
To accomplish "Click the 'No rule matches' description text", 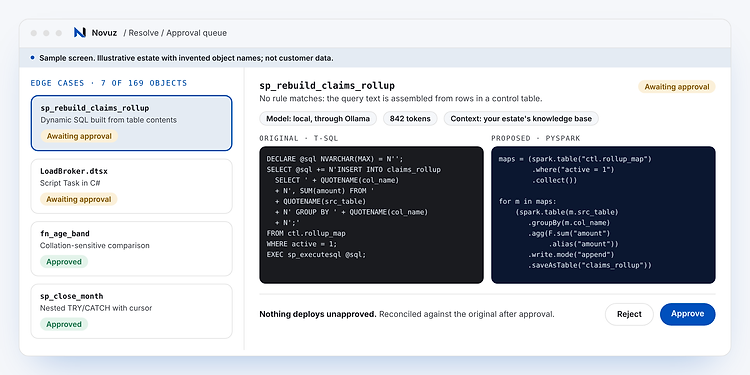I will point(401,99).
